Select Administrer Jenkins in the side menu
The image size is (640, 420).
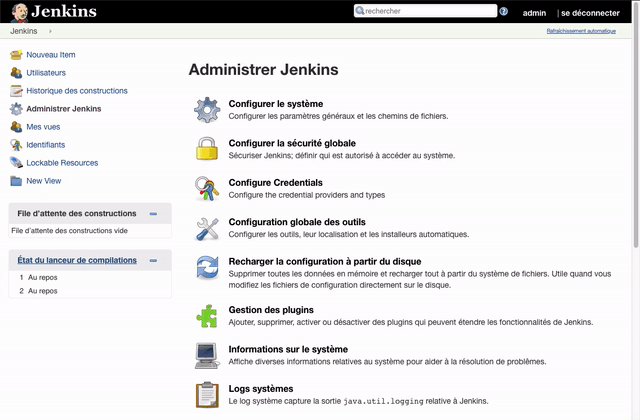(x=64, y=109)
